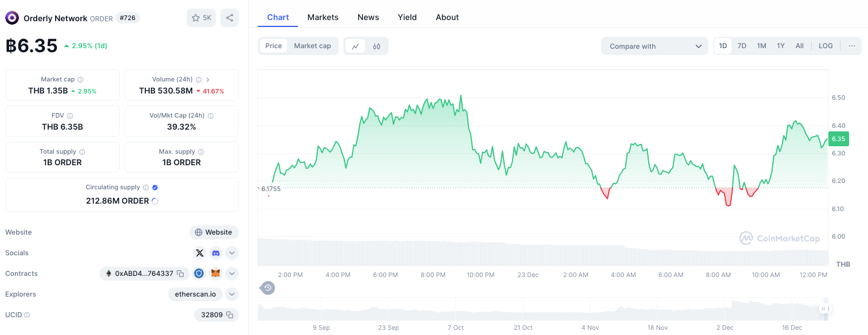Open the X (Twitter) social link
868x335 pixels.
click(199, 253)
